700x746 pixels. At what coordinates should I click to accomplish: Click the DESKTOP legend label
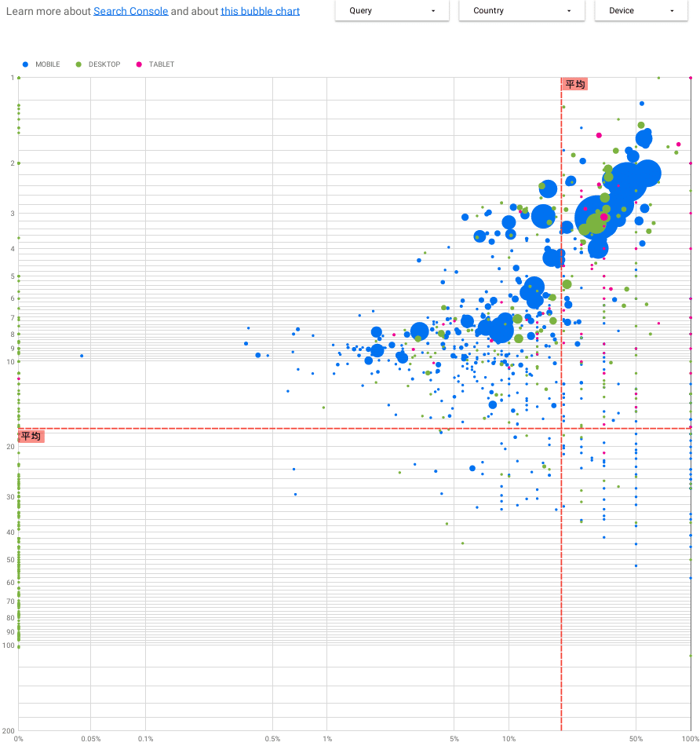click(x=104, y=64)
